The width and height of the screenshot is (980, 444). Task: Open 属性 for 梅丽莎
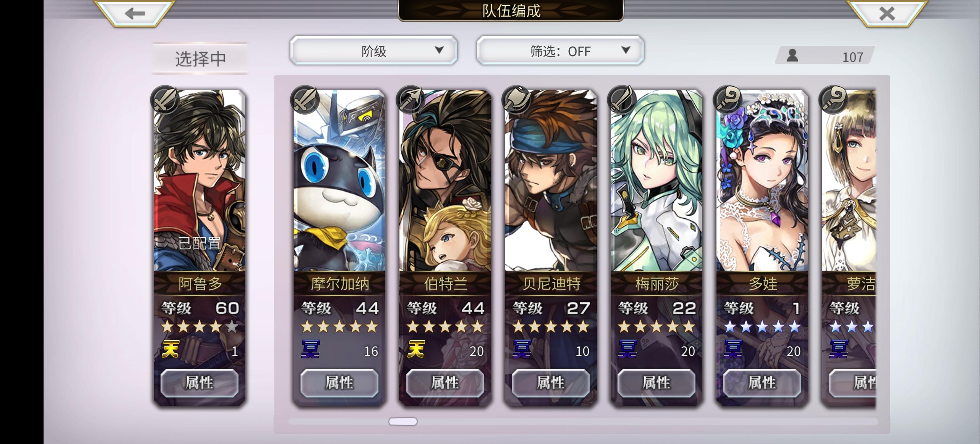pyautogui.click(x=657, y=382)
